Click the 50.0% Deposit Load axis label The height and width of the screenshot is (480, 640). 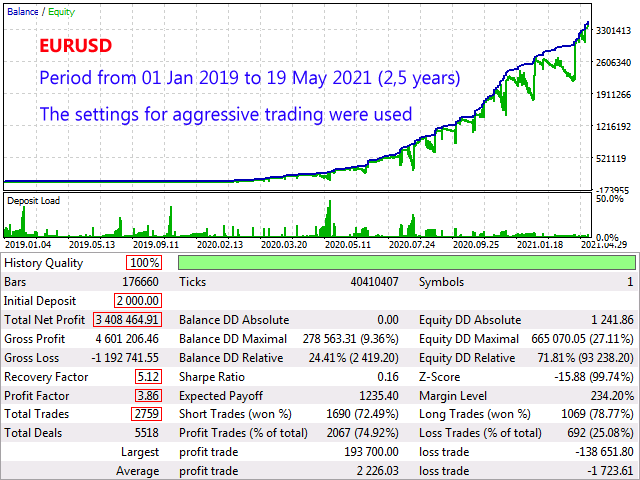pyautogui.click(x=609, y=199)
